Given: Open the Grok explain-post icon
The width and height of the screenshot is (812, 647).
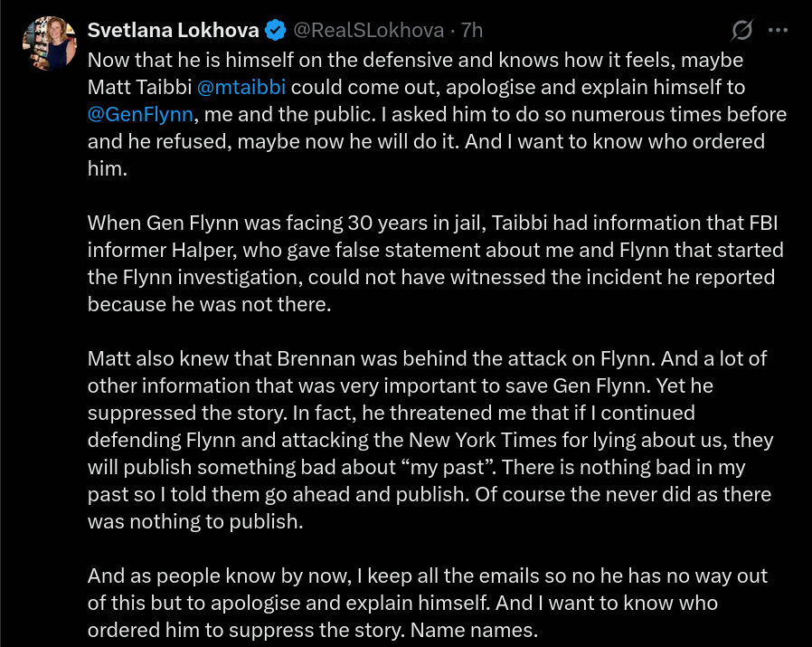Looking at the screenshot, I should click(741, 30).
